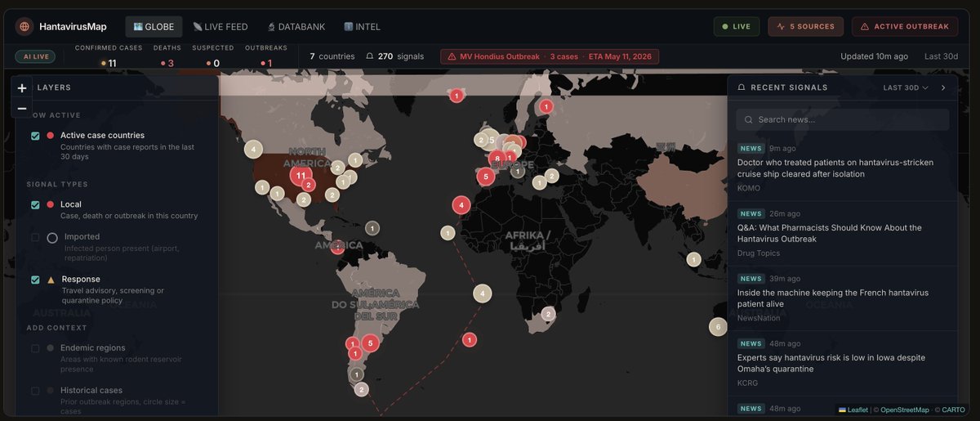Select the red 1 marker on ship route
980x421 pixels.
[470, 339]
